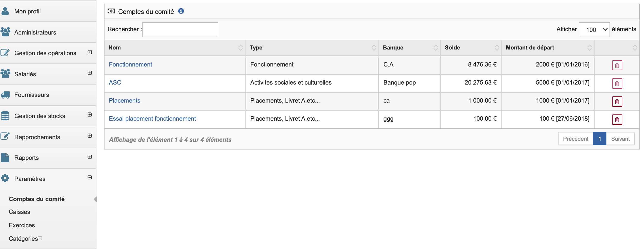Open Exercices in the Paramètres submenu

(22, 225)
